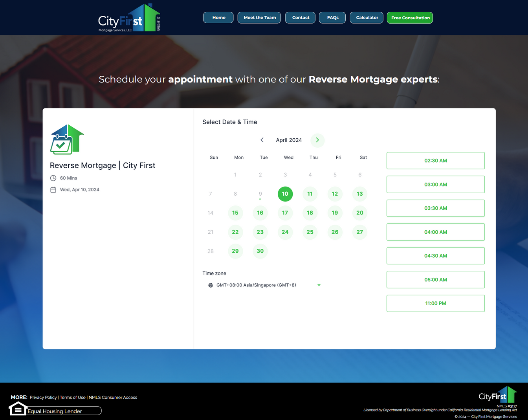
Task: Click the clock icon beside 60 Mins
Action: [x=53, y=178]
